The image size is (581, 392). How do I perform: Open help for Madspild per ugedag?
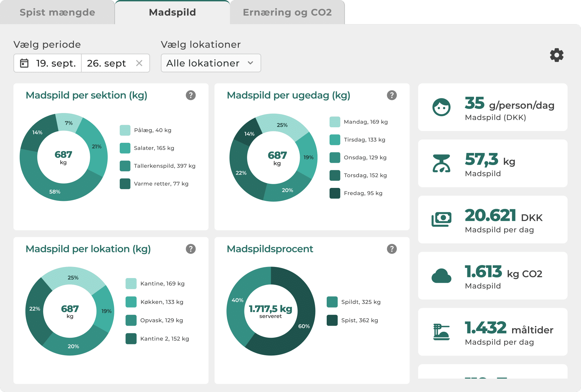[x=392, y=95]
